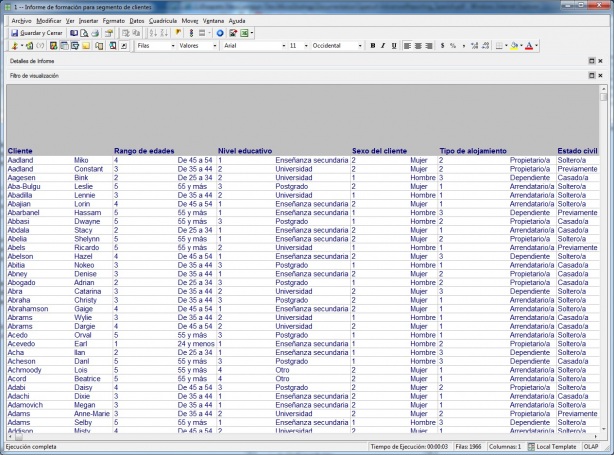Viewport: 614px width, 455px height.
Task: Click the center alignment icon
Action: tap(417, 46)
